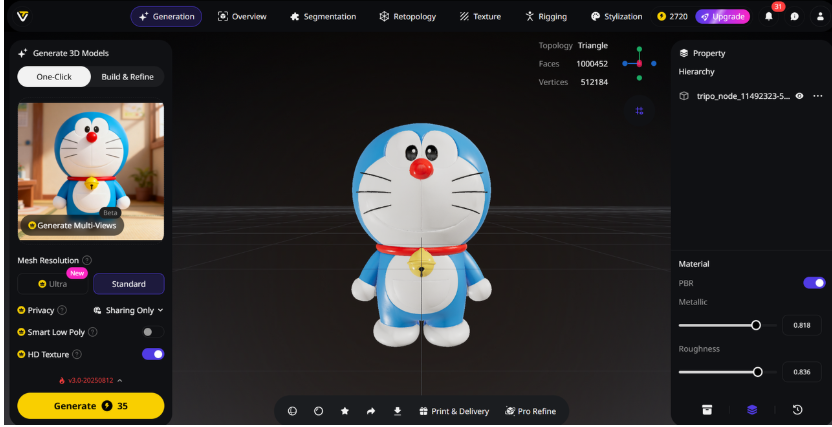Viewport: 832px width, 427px height.
Task: Click the Roughness value input field
Action: click(801, 372)
